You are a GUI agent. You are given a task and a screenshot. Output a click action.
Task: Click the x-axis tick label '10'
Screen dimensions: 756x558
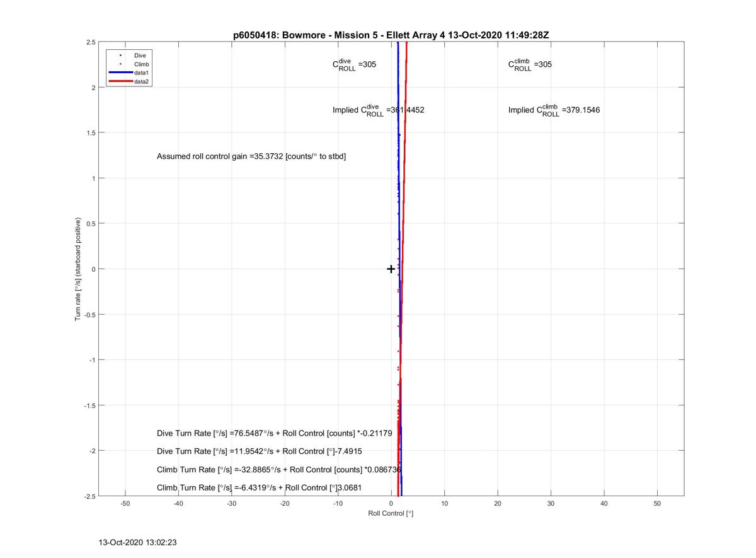[x=445, y=503]
